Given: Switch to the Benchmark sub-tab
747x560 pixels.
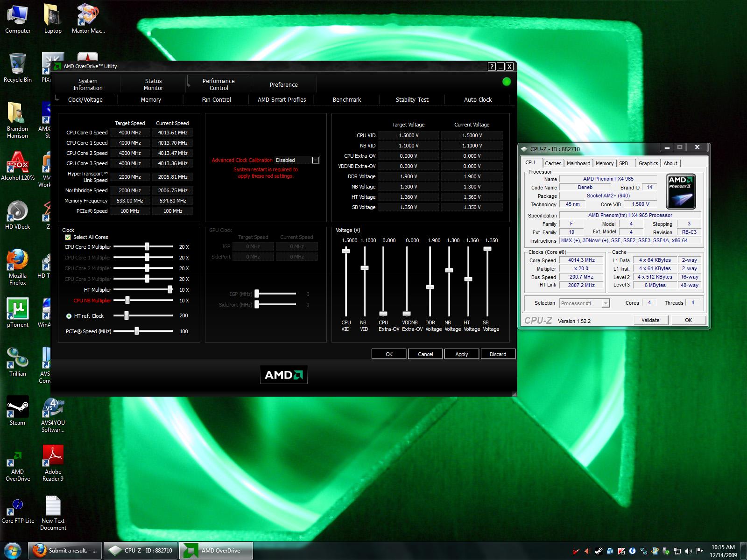Looking at the screenshot, I should pyautogui.click(x=347, y=99).
